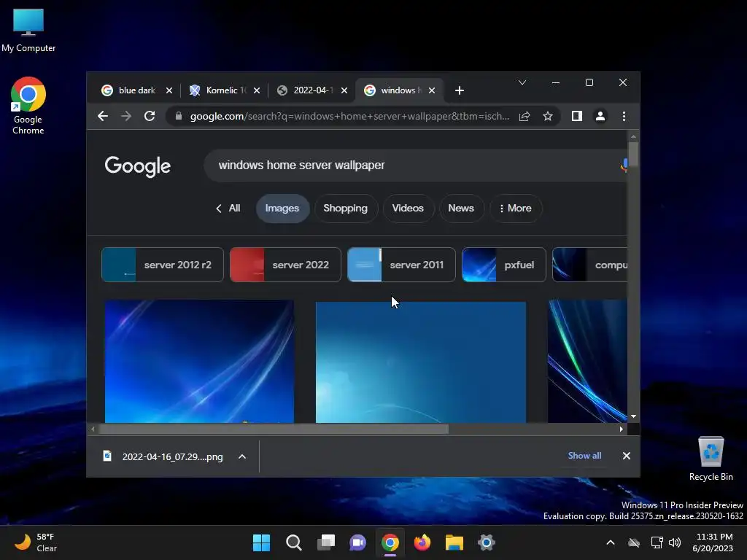Open Google Chrome desktop shortcut
Screen dimensions: 747x560
[x=28, y=106]
